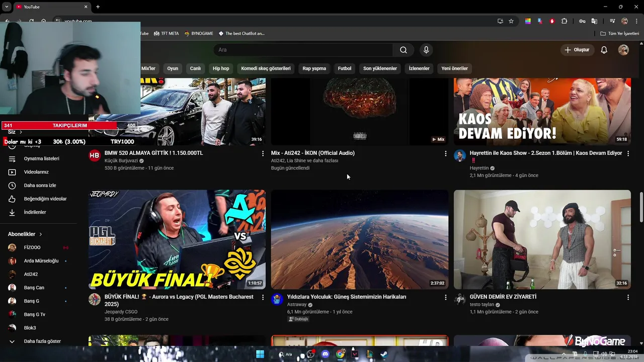Image resolution: width=644 pixels, height=362 pixels.
Task: Open the BYNOGAME bookmark
Action: tap(199, 33)
